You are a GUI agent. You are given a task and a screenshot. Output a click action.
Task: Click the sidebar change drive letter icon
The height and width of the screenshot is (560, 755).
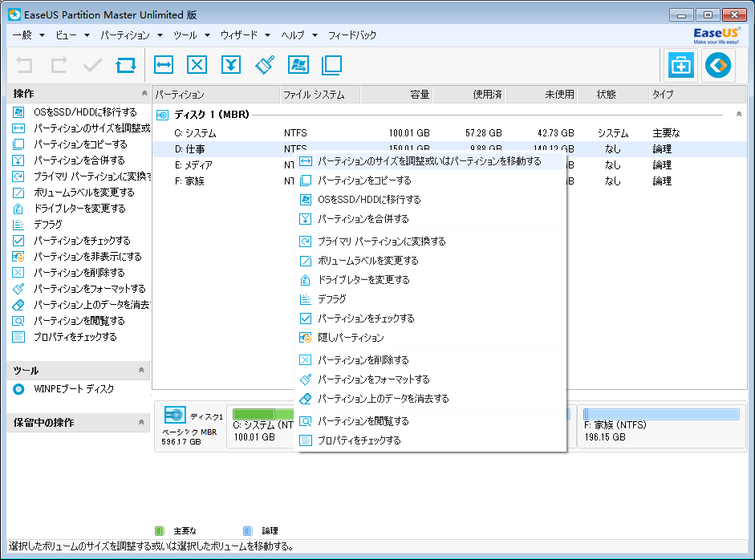pyautogui.click(x=18, y=209)
